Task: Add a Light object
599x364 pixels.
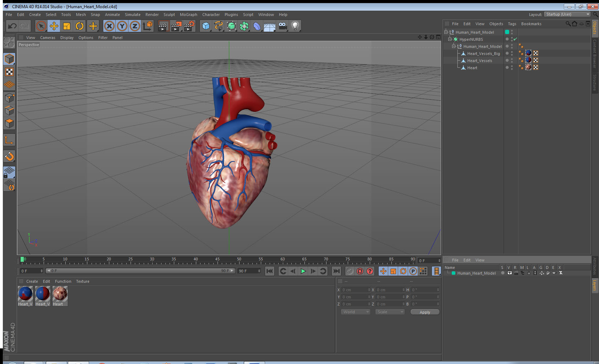Action: tap(295, 26)
